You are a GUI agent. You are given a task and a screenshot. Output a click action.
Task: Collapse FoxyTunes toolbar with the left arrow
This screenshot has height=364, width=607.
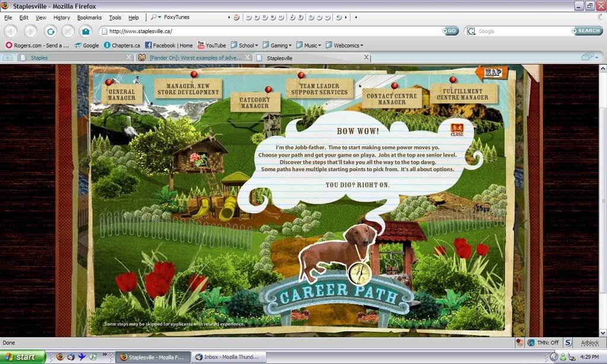[356, 17]
